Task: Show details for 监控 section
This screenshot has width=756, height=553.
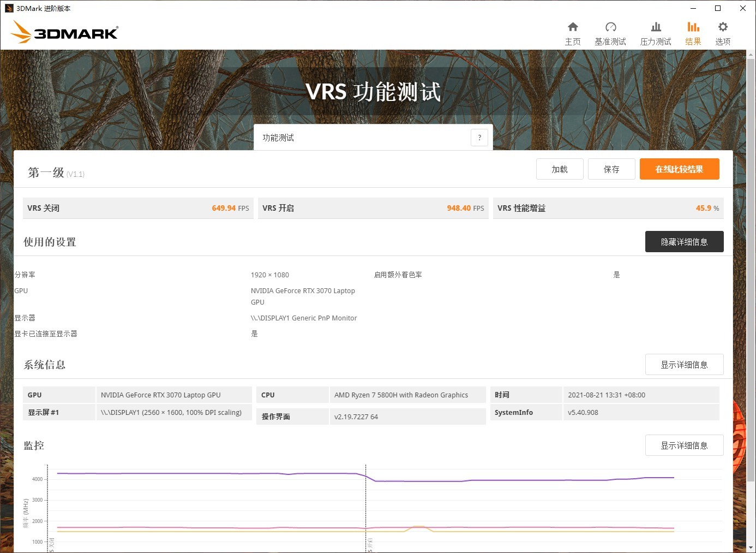Action: pos(684,445)
